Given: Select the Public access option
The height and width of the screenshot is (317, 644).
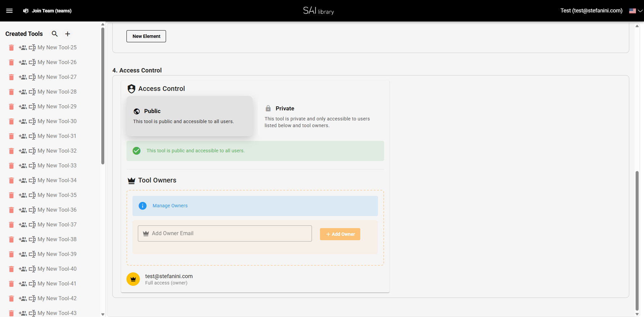Looking at the screenshot, I should tap(190, 116).
